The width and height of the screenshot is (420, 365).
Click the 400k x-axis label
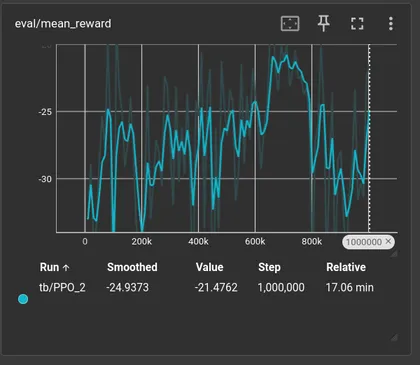(x=198, y=241)
